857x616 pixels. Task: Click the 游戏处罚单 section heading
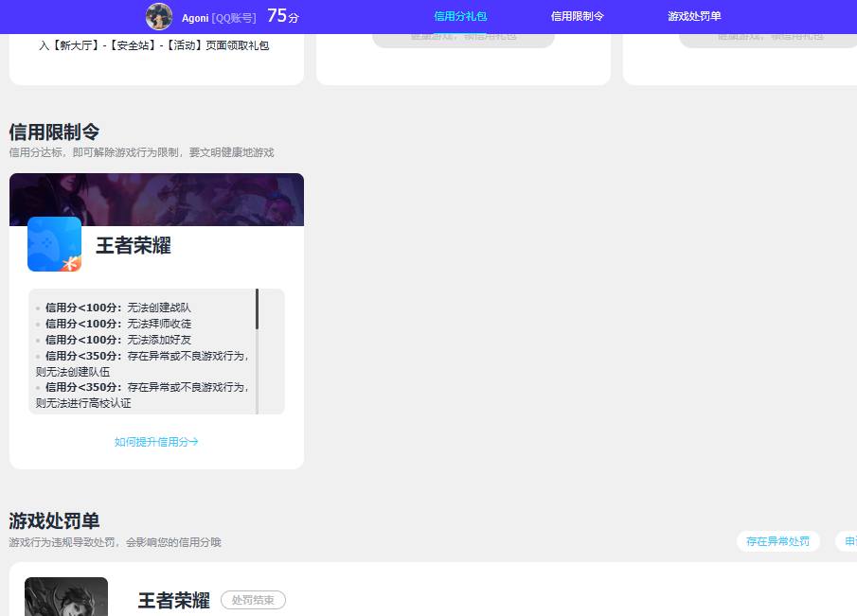click(54, 521)
